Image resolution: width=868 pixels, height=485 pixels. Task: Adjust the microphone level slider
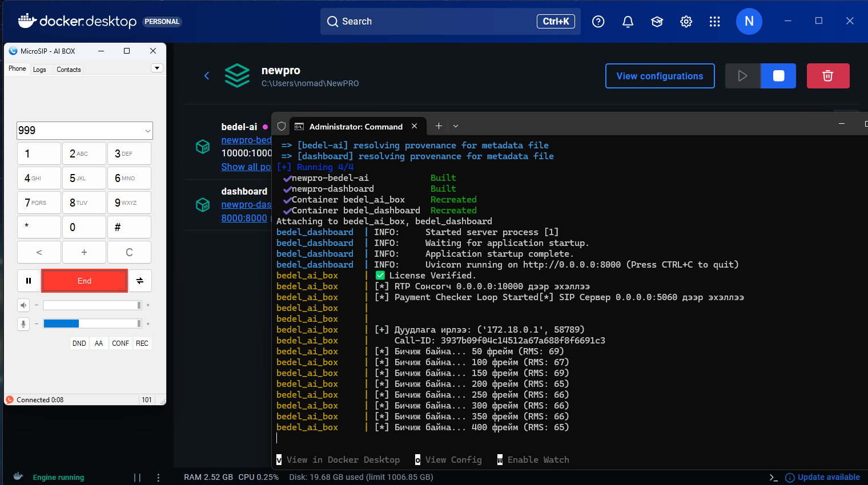tap(91, 324)
